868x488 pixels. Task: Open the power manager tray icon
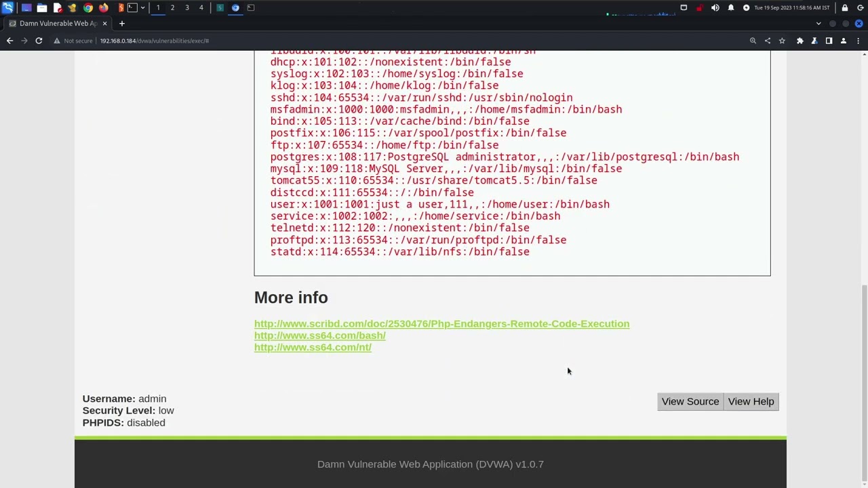(x=746, y=7)
